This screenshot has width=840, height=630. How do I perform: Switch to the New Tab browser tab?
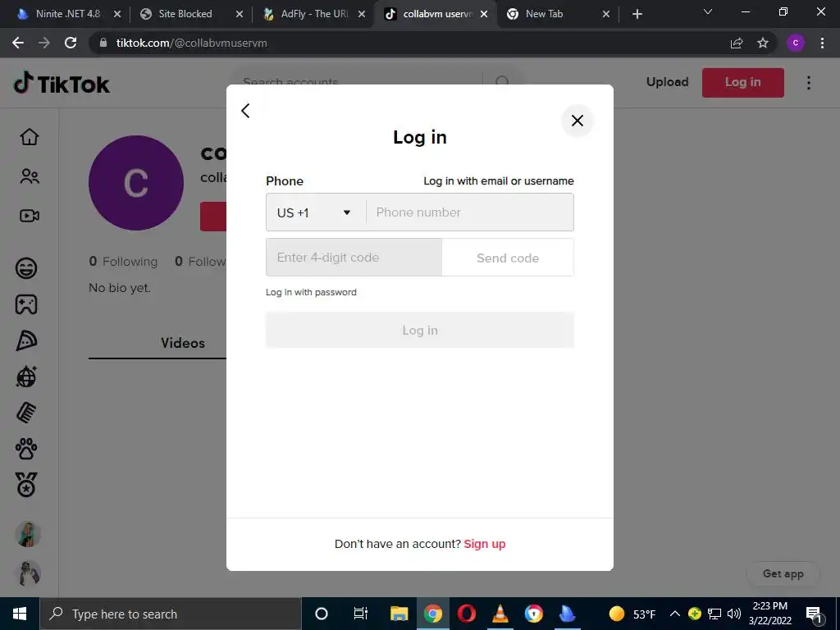[x=544, y=14]
